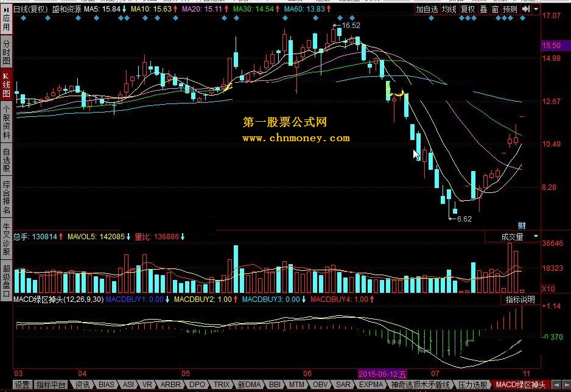Click the MA60: 13.83 label
This screenshot has width=571, height=392.
(304, 9)
